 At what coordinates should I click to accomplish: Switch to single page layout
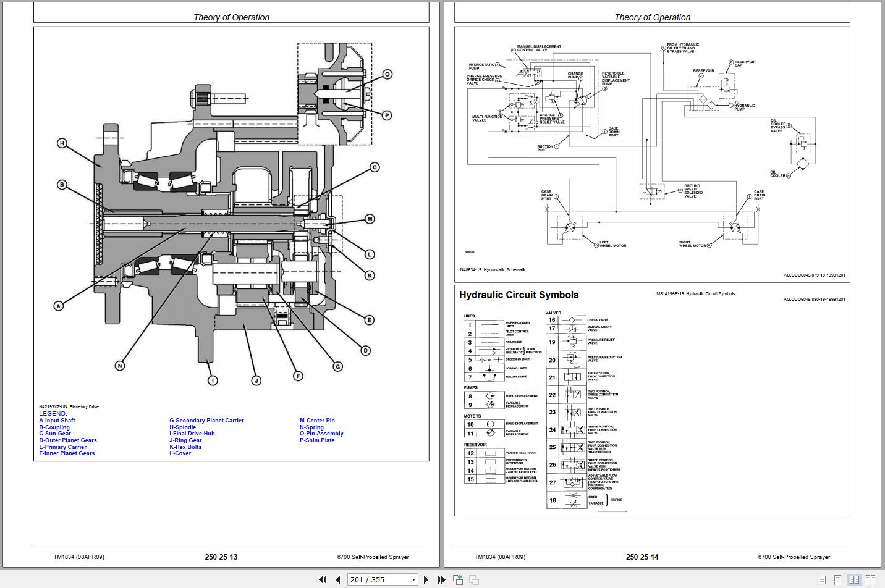[x=822, y=579]
